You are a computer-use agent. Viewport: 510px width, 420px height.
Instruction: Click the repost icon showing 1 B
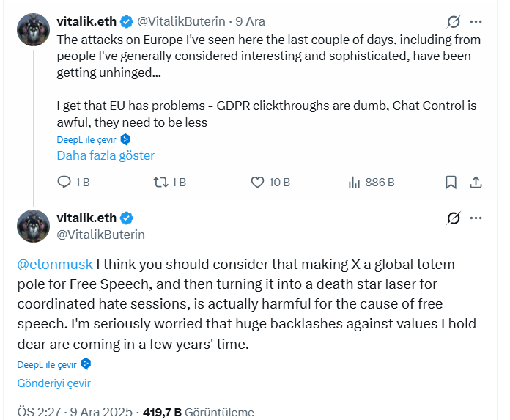point(160,182)
